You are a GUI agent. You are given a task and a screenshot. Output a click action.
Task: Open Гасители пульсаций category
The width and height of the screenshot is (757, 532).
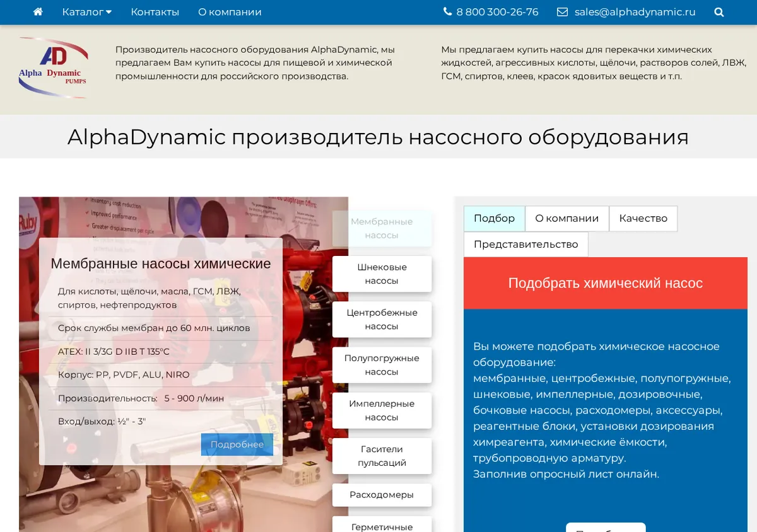[382, 456]
